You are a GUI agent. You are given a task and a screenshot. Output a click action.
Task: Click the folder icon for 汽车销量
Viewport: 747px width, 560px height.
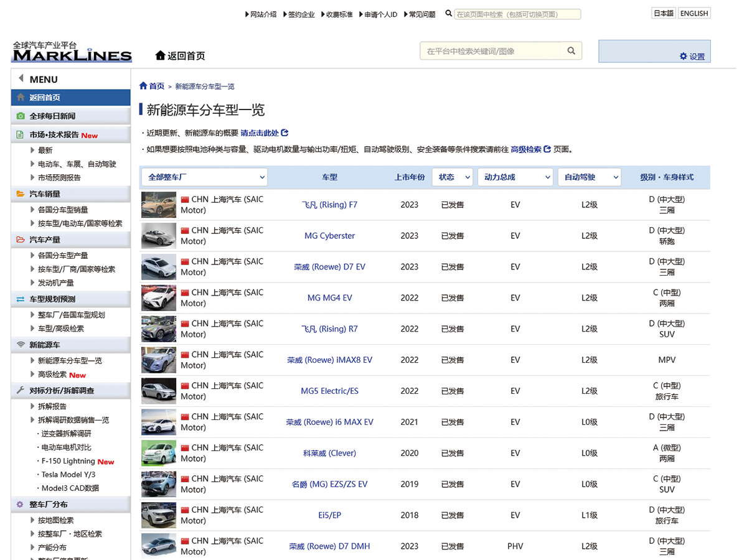point(21,194)
